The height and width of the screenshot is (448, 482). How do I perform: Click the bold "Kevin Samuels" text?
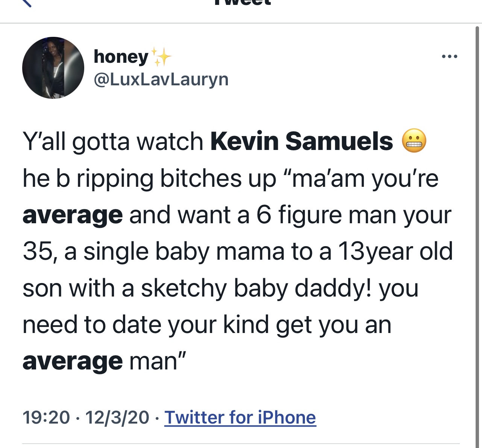point(302,141)
